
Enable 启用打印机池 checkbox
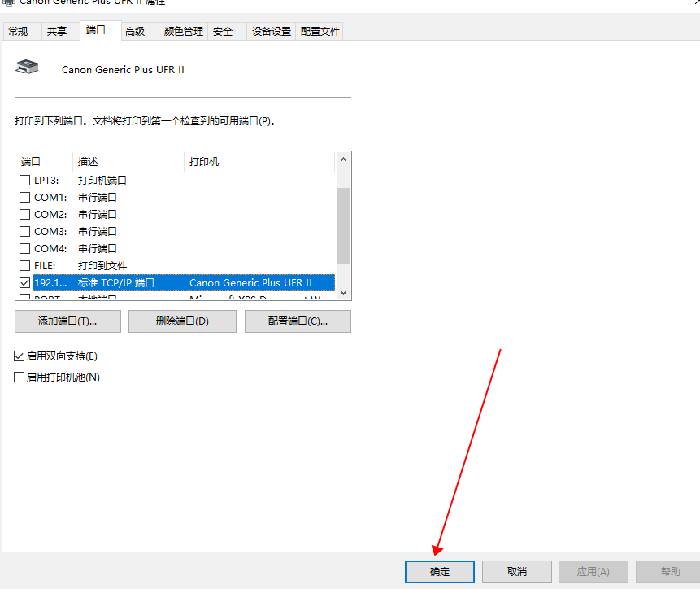[x=20, y=377]
